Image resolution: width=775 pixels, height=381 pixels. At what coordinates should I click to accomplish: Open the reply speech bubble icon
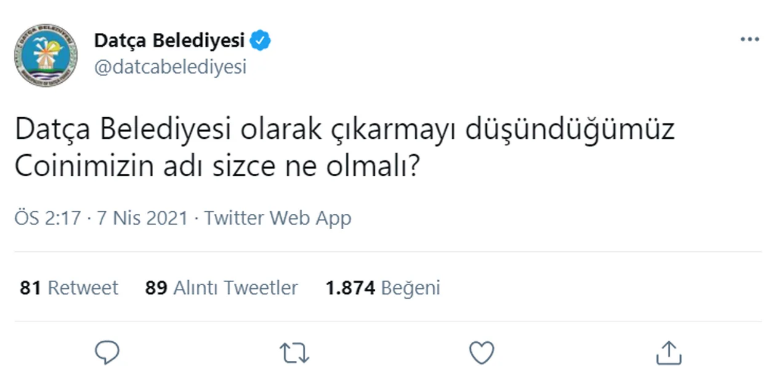pos(107,352)
